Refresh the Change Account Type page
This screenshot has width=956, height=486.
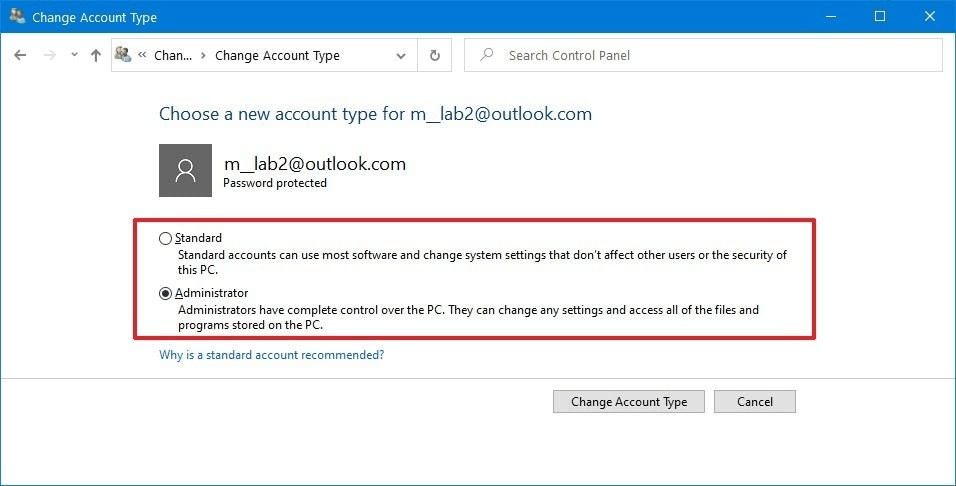434,56
